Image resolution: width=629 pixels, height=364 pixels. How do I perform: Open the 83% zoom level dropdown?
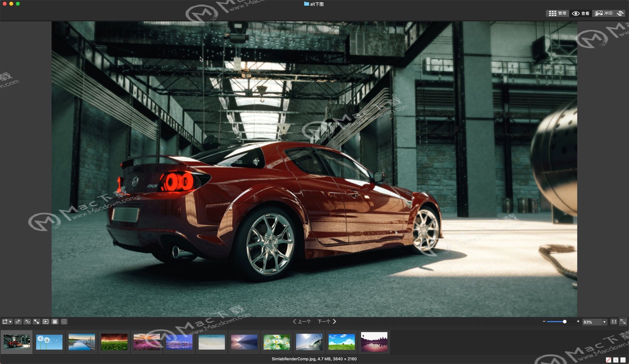tap(595, 322)
